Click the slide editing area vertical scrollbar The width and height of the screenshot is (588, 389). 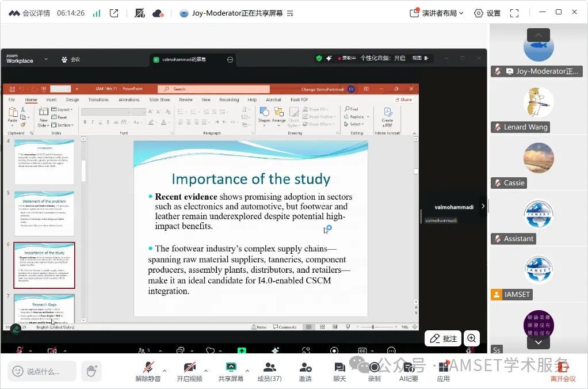[416, 171]
